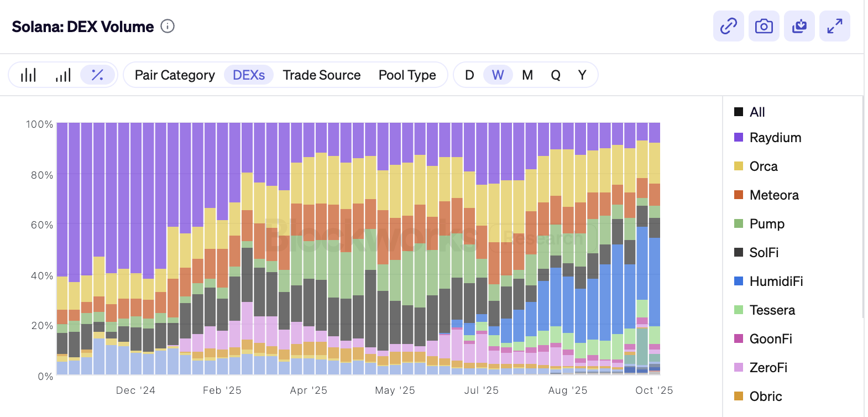
Task: Choose monthly (M) time interval
Action: 527,75
